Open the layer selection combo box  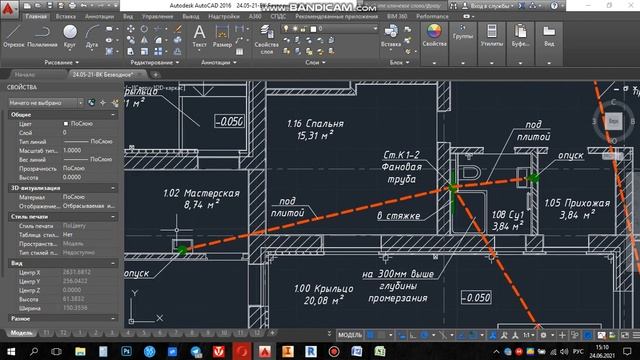(x=330, y=29)
